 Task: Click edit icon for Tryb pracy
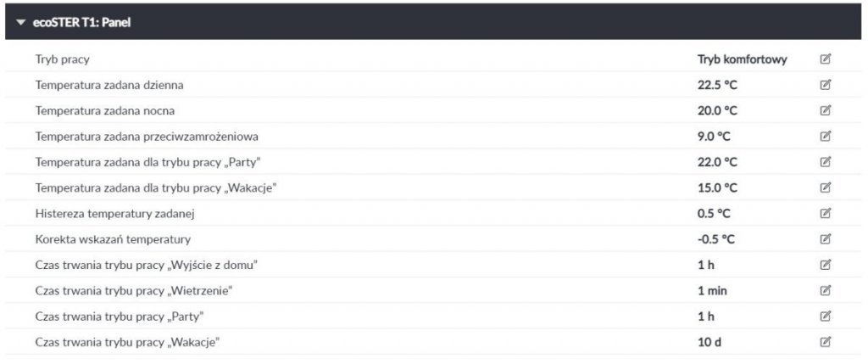click(825, 59)
